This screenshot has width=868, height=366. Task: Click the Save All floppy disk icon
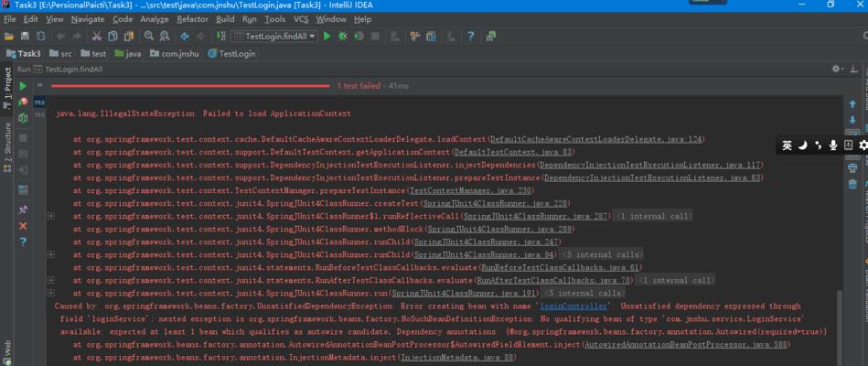point(25,37)
